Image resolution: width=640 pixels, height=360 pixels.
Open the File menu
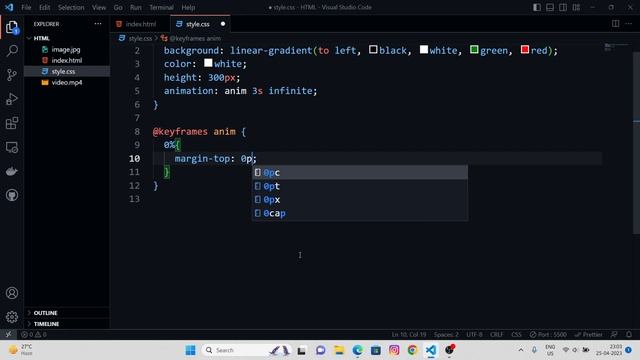point(26,7)
